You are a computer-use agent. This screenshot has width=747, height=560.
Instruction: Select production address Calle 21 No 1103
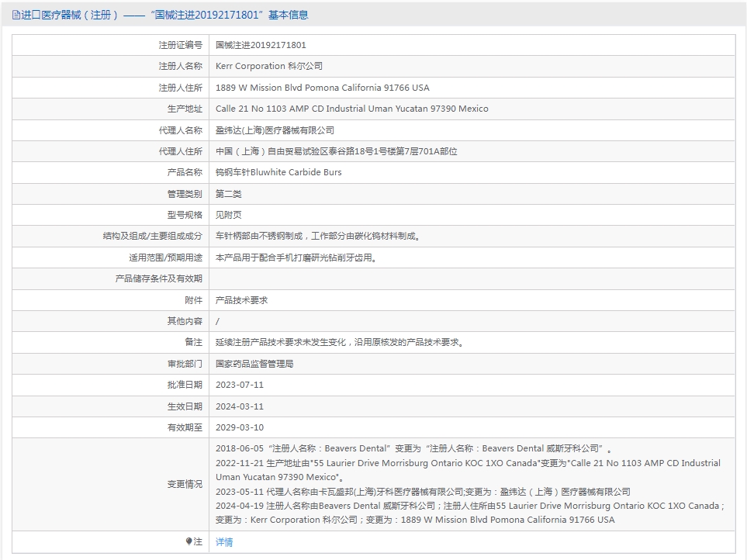click(x=250, y=109)
